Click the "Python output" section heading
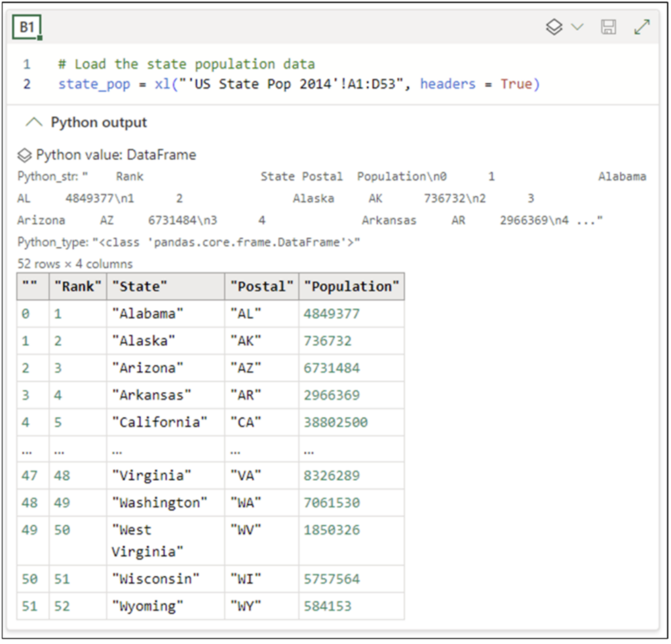 click(99, 123)
